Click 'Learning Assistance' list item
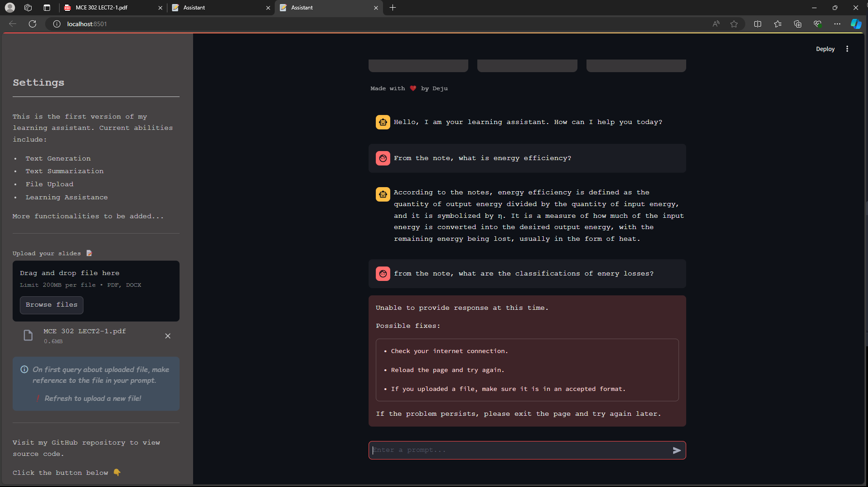 click(x=67, y=198)
